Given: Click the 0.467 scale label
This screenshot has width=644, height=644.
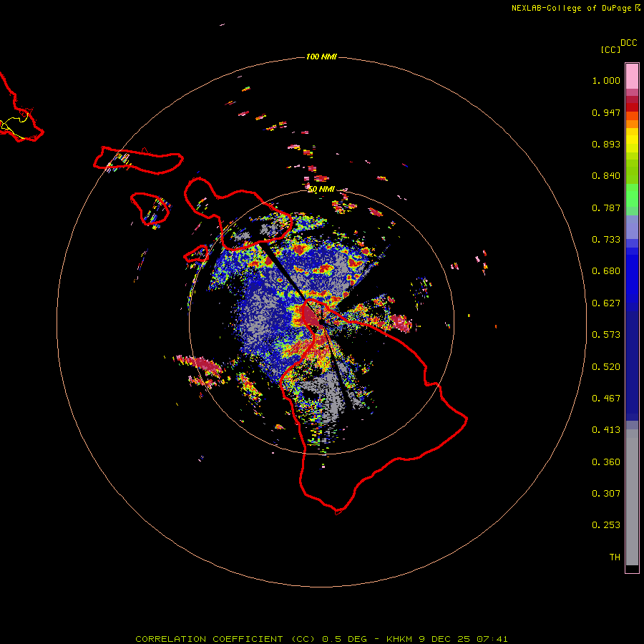Looking at the screenshot, I should pos(606,399).
